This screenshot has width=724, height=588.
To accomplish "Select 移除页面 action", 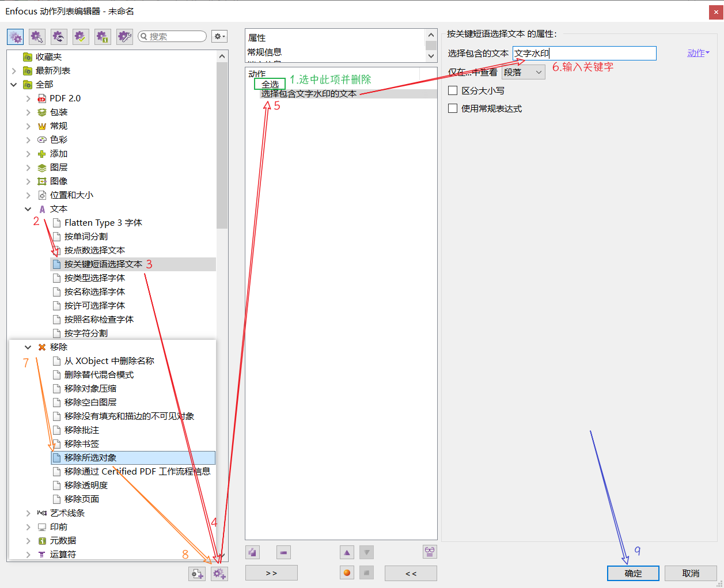I will click(x=82, y=499).
